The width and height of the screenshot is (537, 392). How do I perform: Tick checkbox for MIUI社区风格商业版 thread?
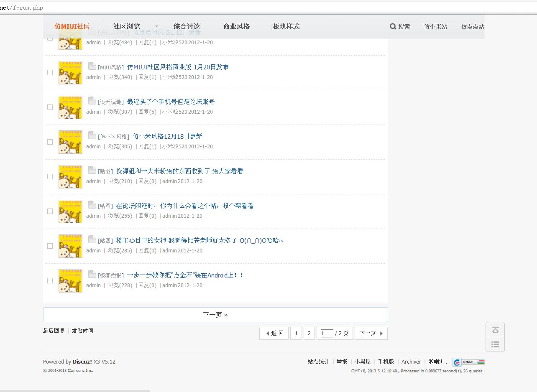pos(50,72)
